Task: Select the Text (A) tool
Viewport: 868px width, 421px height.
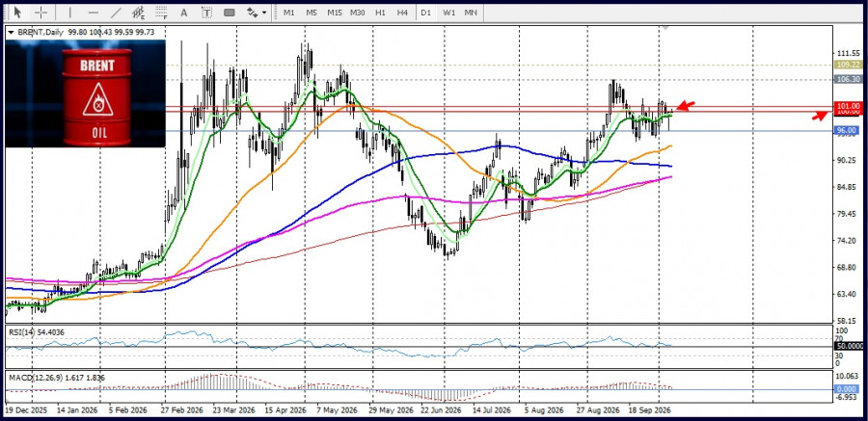Action: 184,13
